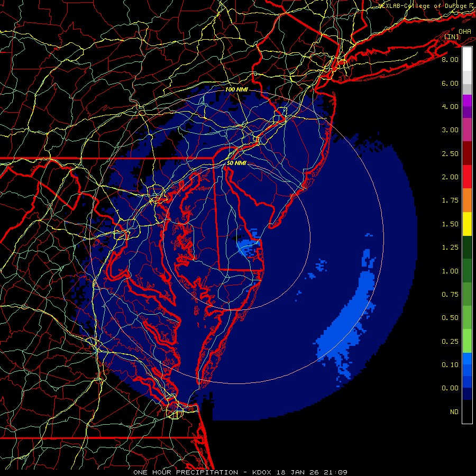This screenshot has height=476, width=476.
Task: Click the 21:09 timestamp text
Action: (336, 472)
